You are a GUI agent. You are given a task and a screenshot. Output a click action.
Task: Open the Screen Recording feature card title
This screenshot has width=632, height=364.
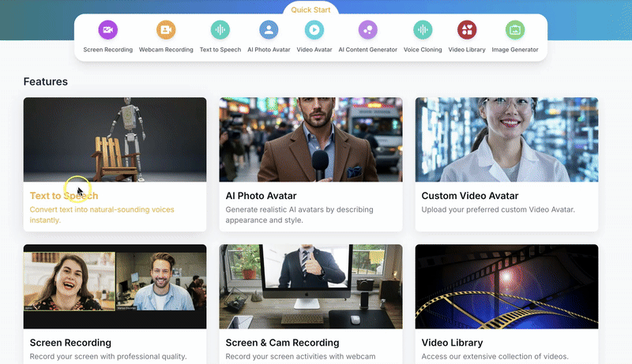[x=70, y=343]
